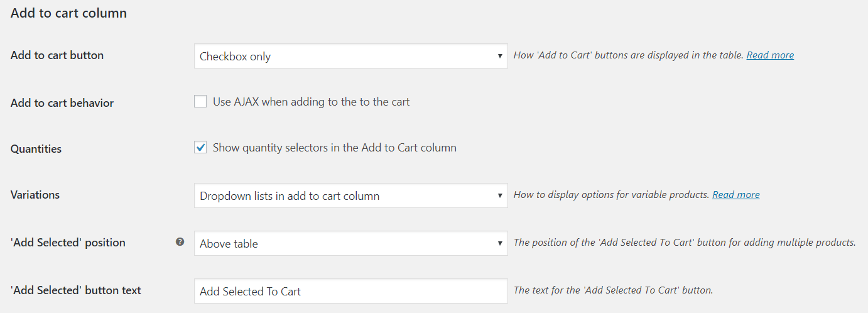The width and height of the screenshot is (868, 313).
Task: Open Read more link for variable products
Action: pos(736,195)
